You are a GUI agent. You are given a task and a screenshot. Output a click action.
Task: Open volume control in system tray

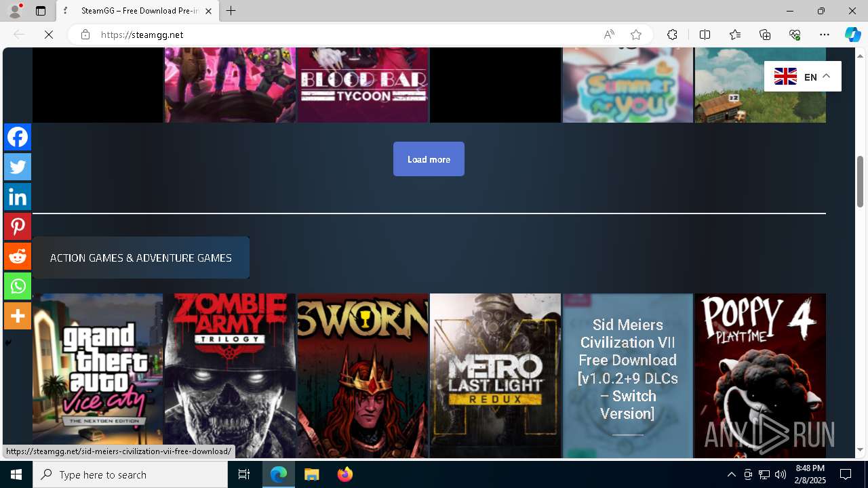781,474
